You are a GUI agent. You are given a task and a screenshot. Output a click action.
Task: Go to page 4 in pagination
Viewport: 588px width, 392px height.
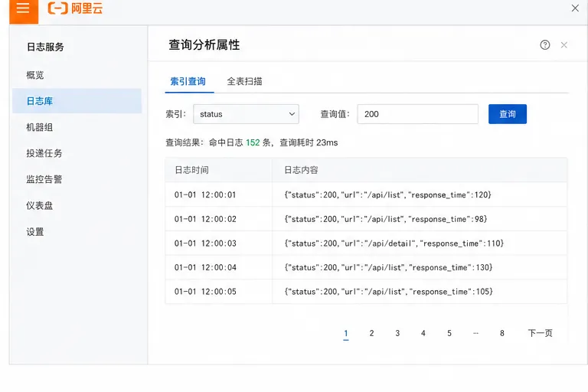click(x=423, y=333)
